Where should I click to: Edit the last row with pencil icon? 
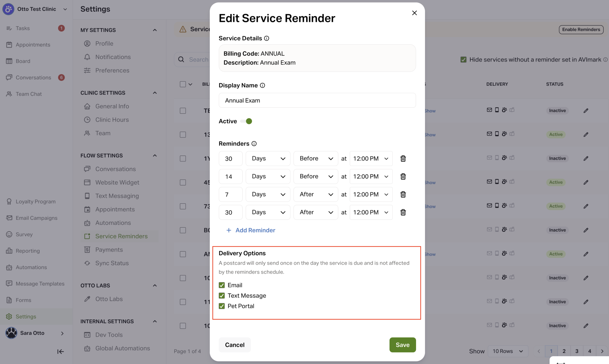(x=586, y=326)
